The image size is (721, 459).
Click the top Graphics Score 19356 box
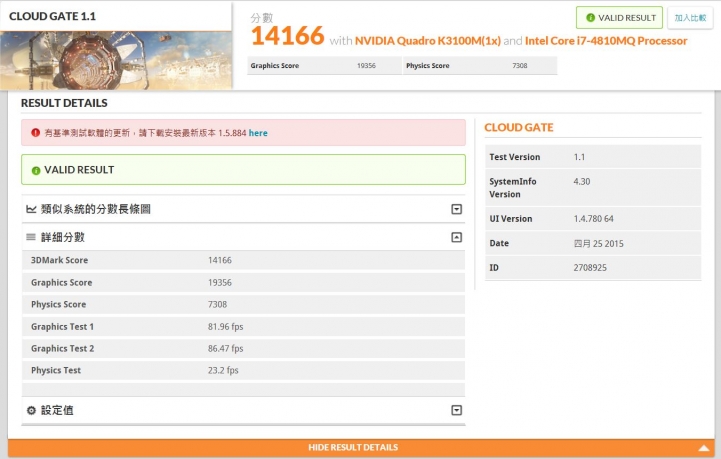324,66
